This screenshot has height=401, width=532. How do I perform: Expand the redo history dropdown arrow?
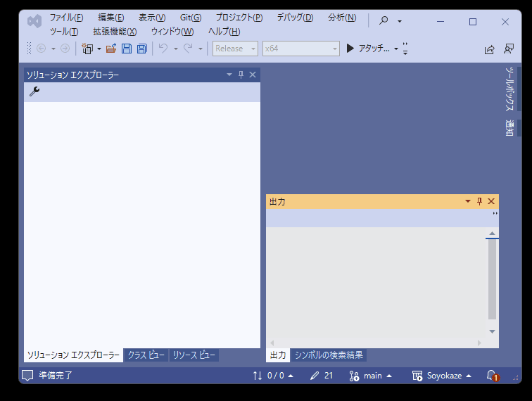click(201, 49)
